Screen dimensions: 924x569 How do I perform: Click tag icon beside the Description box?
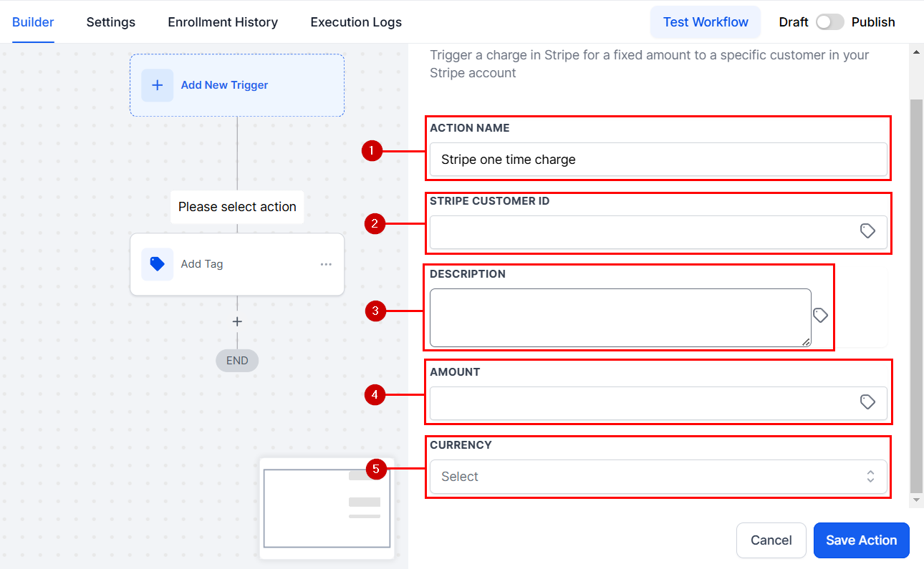point(820,316)
